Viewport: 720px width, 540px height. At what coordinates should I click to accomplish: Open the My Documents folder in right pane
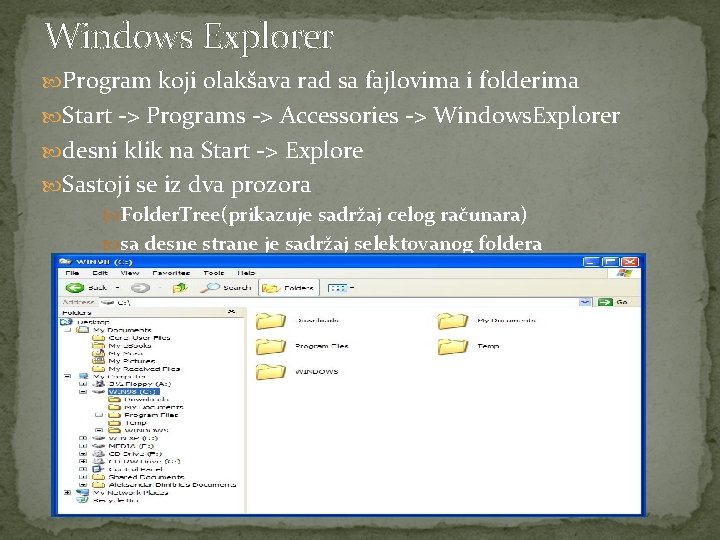point(452,321)
